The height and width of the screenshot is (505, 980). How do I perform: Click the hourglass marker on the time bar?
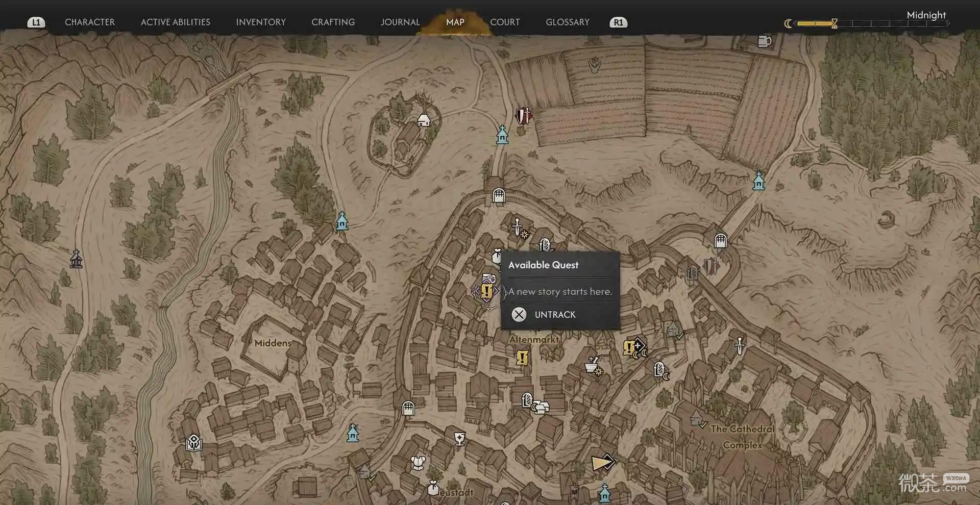tap(834, 23)
